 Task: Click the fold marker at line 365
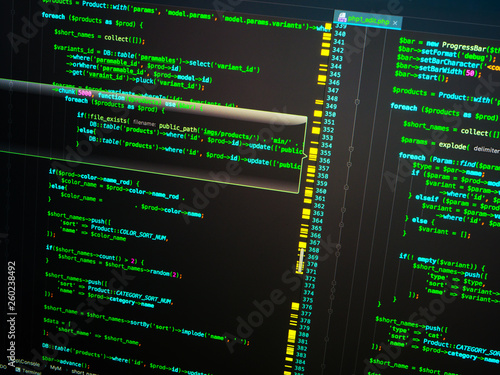341,225
